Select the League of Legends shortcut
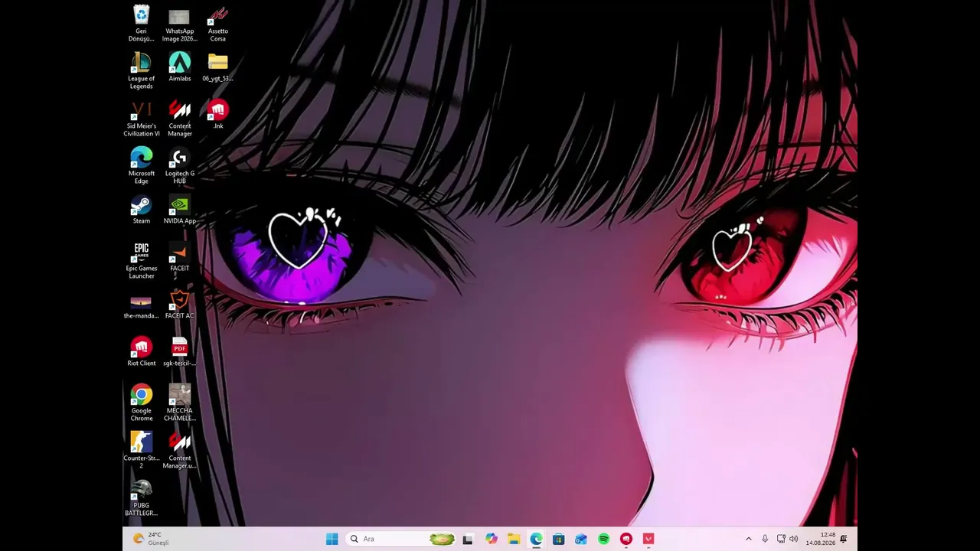 click(x=142, y=71)
